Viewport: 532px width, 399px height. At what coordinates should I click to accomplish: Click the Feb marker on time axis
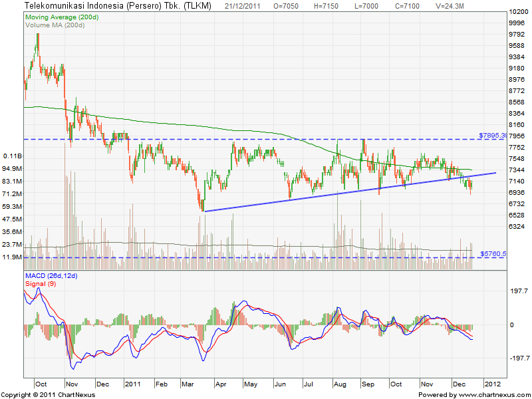tap(162, 384)
